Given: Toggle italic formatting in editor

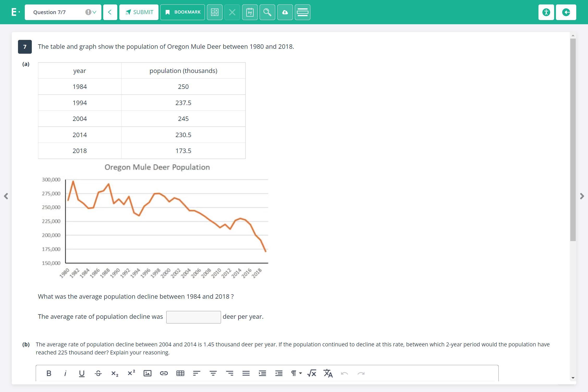Looking at the screenshot, I should tap(65, 373).
